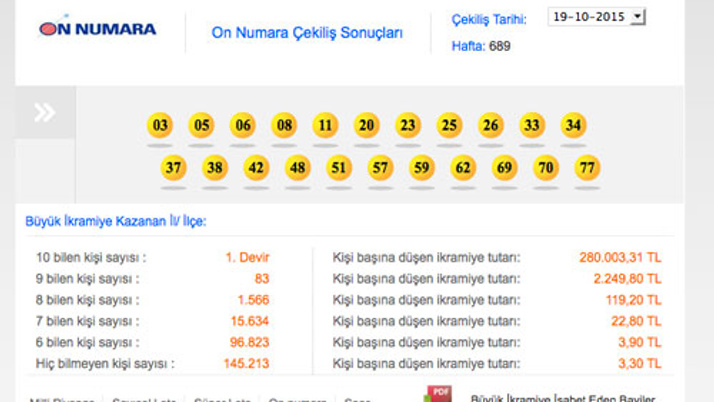Select lottery ball number 20
The height and width of the screenshot is (402, 714).
tap(367, 125)
